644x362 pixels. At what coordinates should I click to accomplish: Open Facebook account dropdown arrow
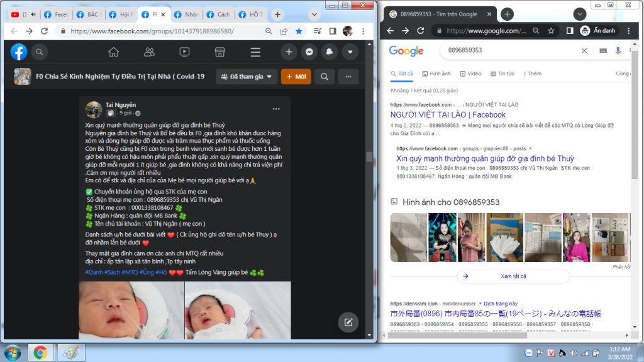point(349,52)
